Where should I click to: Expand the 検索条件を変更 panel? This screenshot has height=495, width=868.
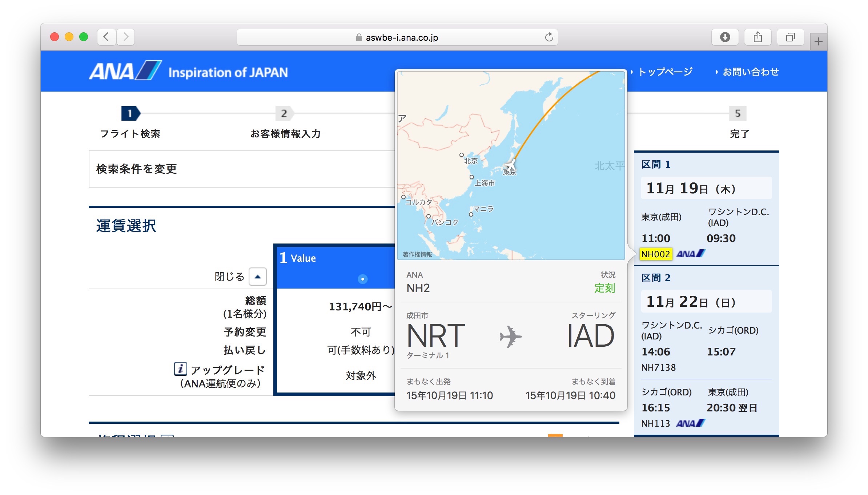click(x=137, y=169)
